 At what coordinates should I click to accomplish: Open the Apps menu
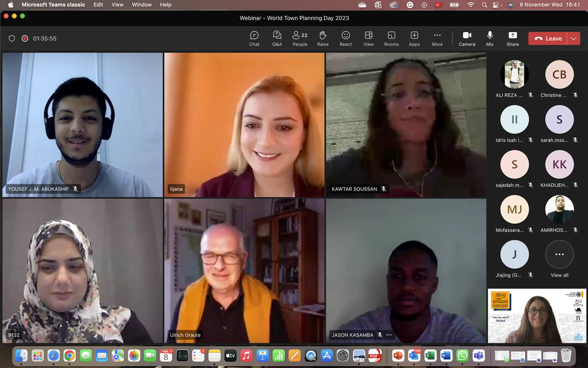click(414, 38)
